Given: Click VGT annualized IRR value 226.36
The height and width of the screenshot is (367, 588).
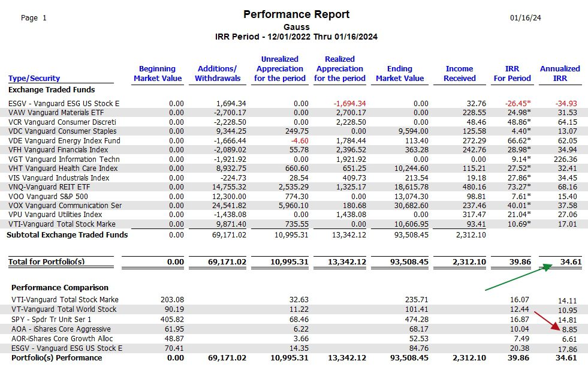Looking at the screenshot, I should tap(565, 159).
